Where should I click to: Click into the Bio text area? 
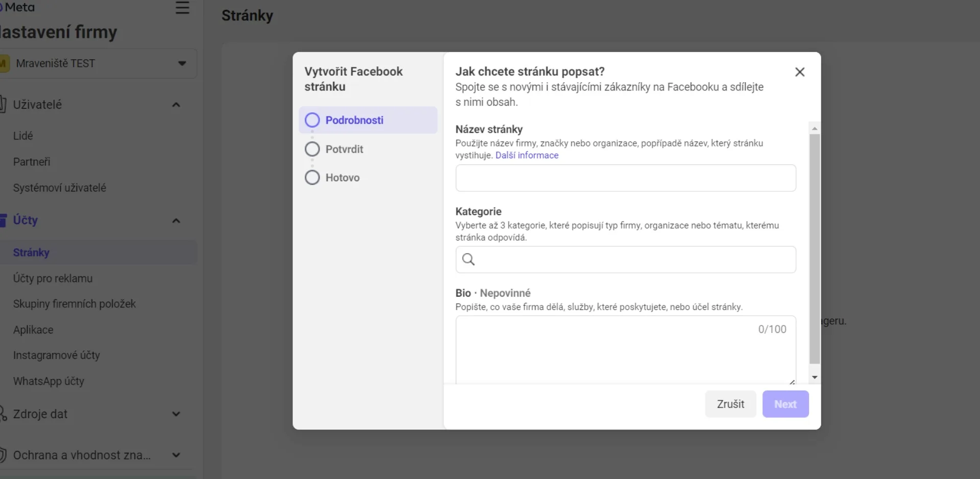click(626, 350)
